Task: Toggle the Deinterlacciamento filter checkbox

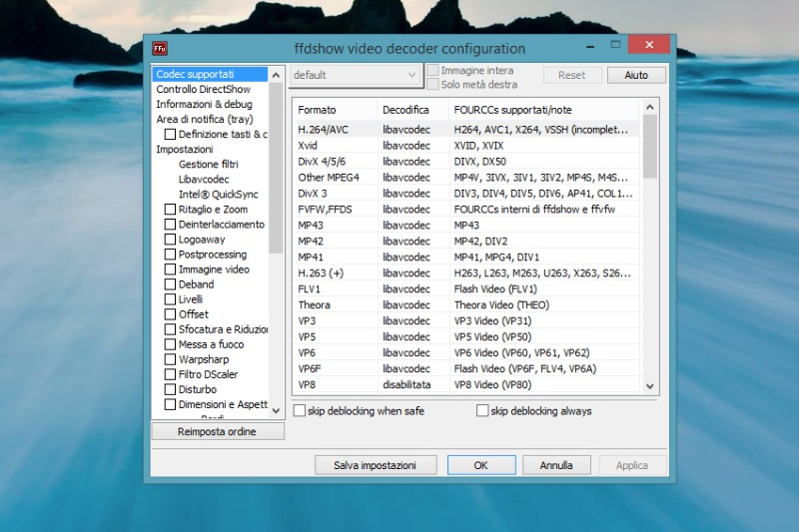Action: pyautogui.click(x=170, y=225)
